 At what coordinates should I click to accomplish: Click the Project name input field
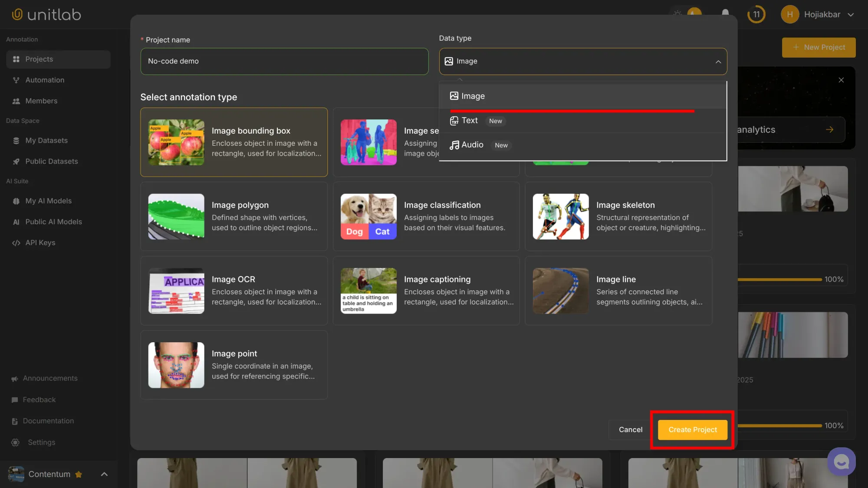(x=284, y=61)
